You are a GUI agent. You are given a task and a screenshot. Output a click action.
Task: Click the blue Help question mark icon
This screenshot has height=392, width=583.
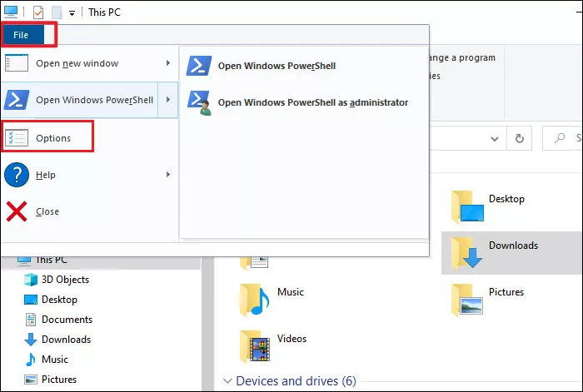click(17, 175)
